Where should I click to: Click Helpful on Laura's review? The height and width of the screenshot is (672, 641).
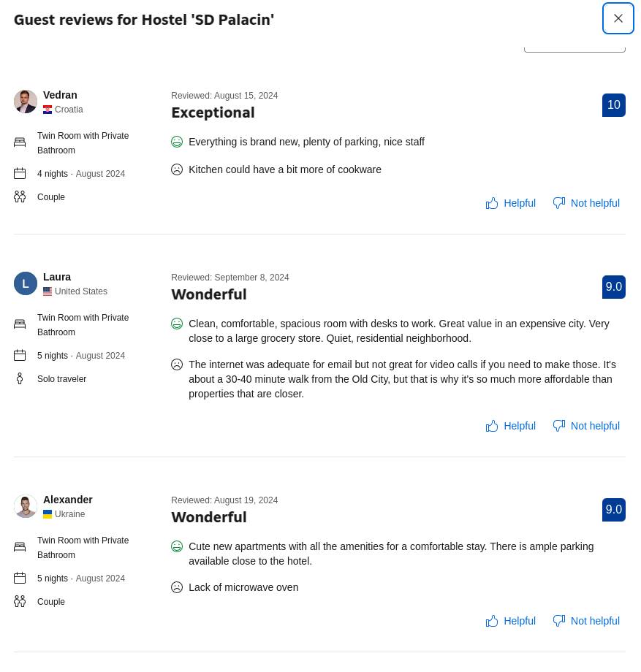tap(511, 426)
